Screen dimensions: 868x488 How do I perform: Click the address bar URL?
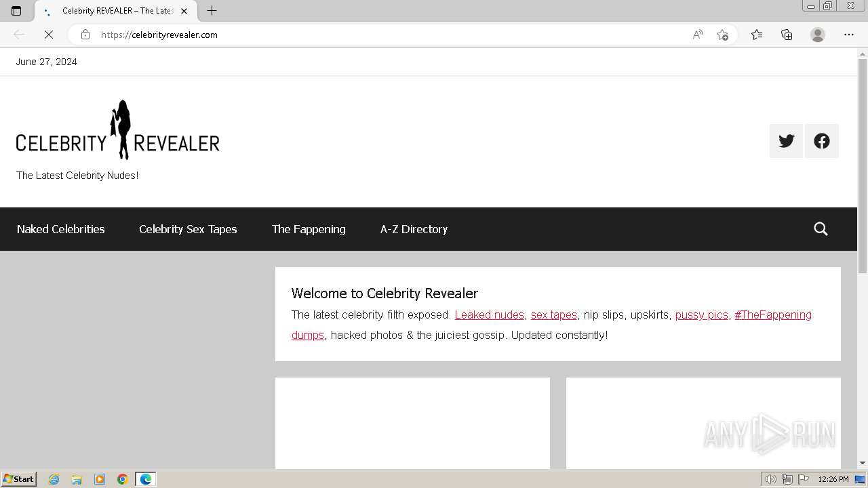(159, 35)
